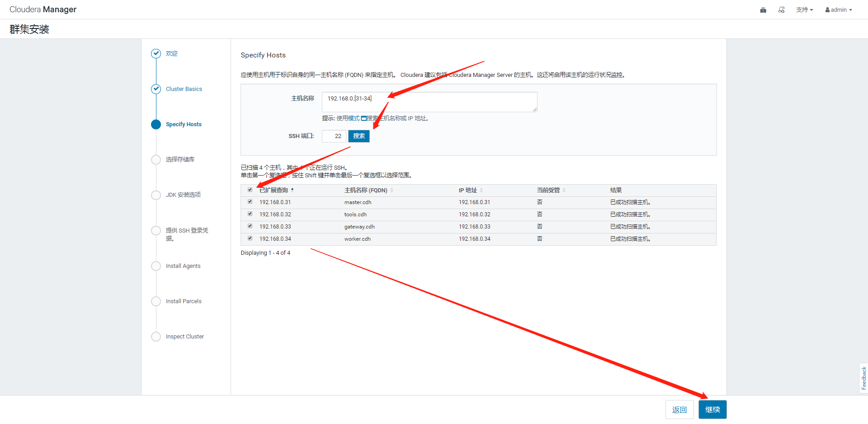868x424 pixels.
Task: Click the tools.cdh hostname cell
Action: click(x=355, y=214)
